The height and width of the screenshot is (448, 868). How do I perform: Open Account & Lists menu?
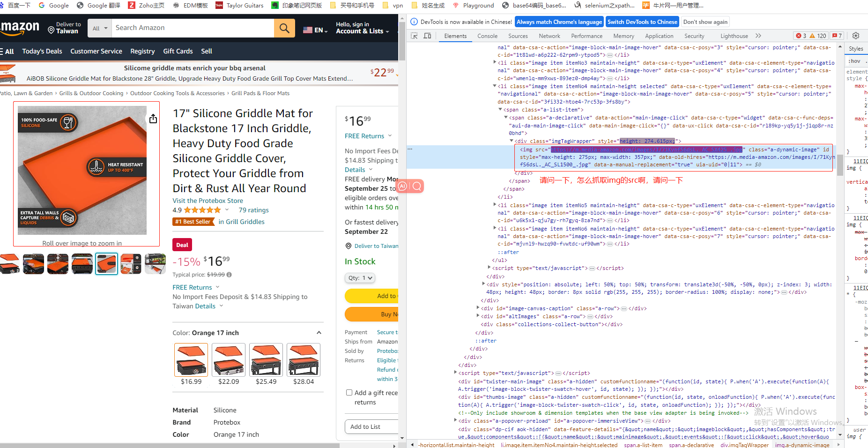[363, 28]
